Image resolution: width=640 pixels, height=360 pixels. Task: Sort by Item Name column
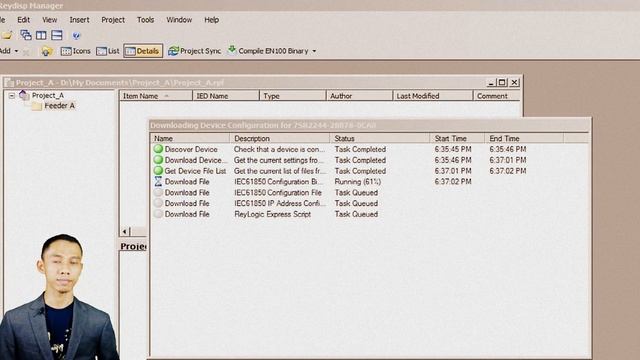(x=156, y=96)
